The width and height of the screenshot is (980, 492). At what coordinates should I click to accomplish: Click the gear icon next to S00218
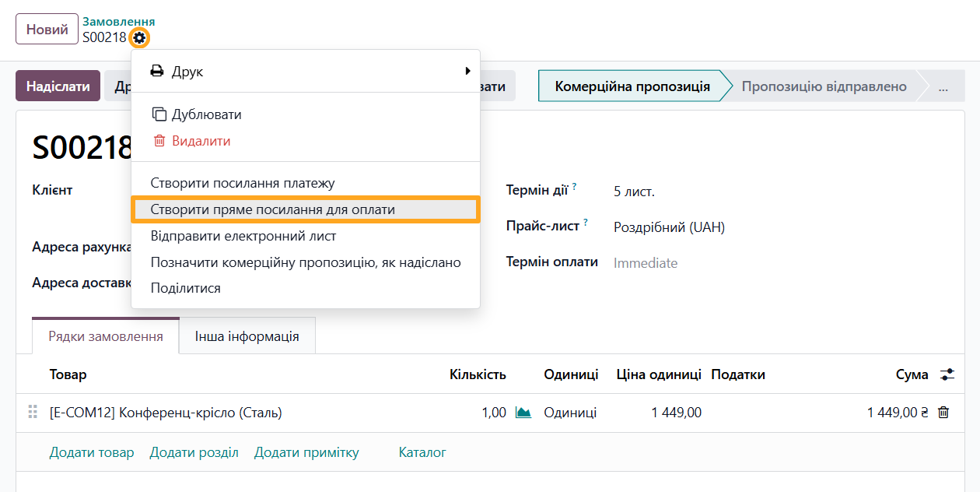(x=139, y=37)
